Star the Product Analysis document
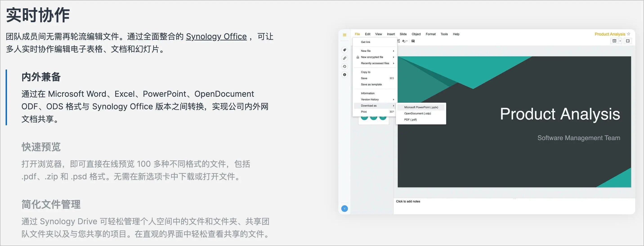This screenshot has height=246, width=644. tap(628, 34)
